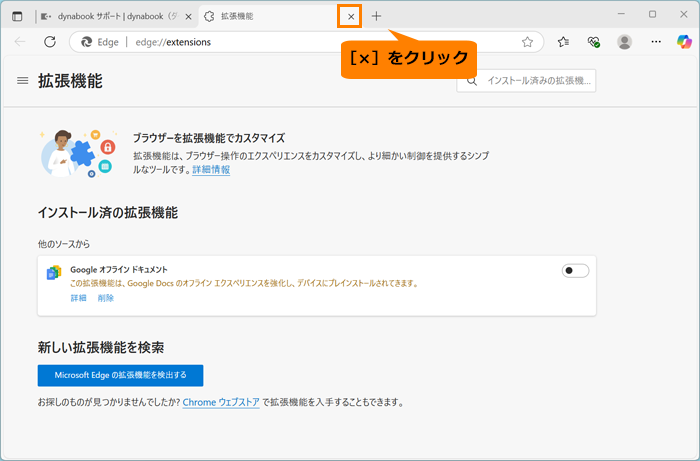The image size is (700, 461).
Task: Click the extensions puzzle illustration
Action: [79, 153]
